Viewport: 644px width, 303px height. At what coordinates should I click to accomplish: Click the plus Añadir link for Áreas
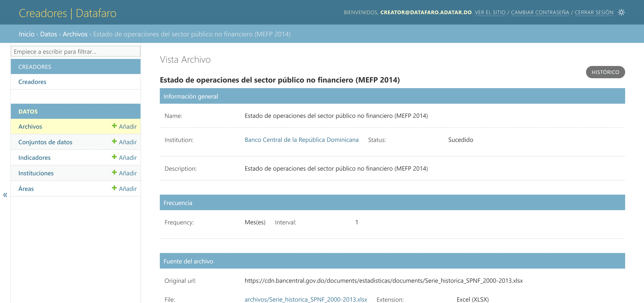click(124, 188)
